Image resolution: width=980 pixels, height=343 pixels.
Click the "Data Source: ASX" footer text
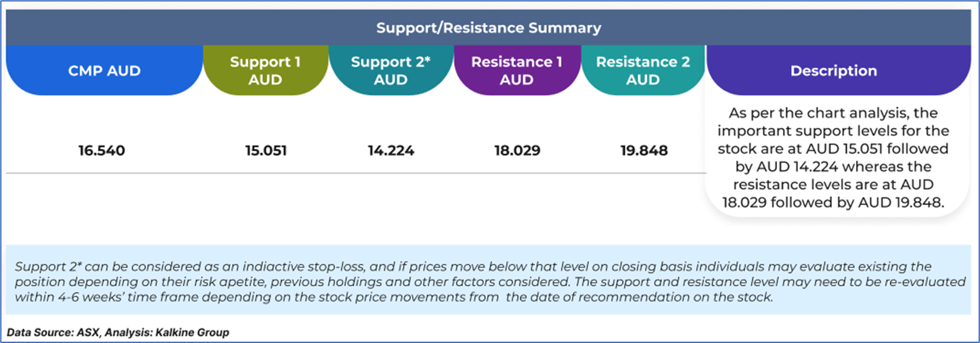54,333
